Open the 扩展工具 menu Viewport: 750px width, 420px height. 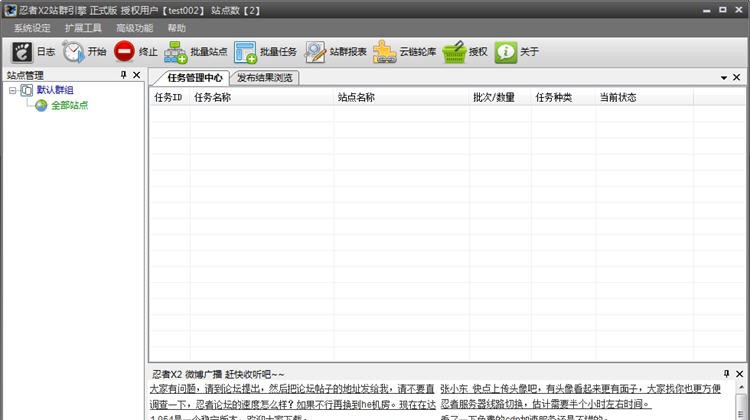(83, 28)
